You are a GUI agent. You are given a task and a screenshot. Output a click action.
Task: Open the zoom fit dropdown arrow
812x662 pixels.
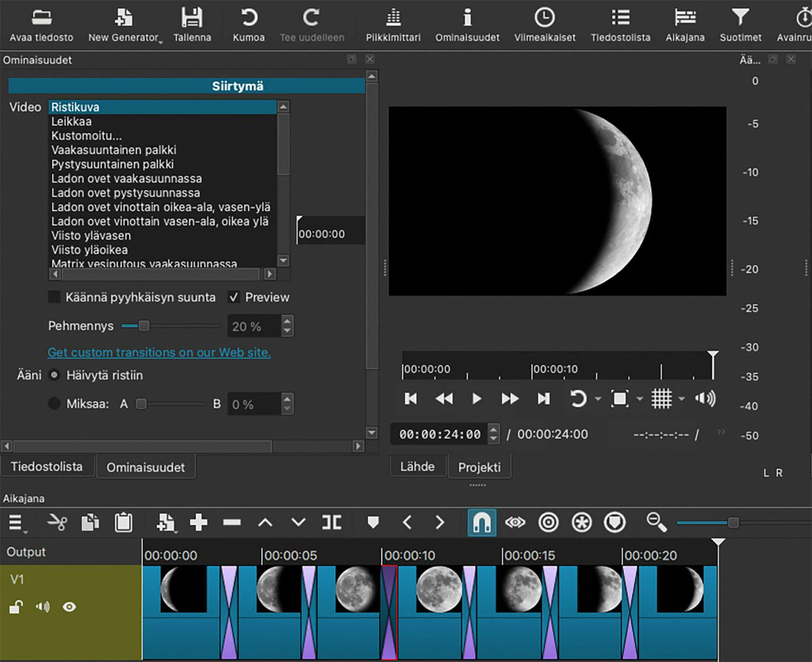(639, 399)
